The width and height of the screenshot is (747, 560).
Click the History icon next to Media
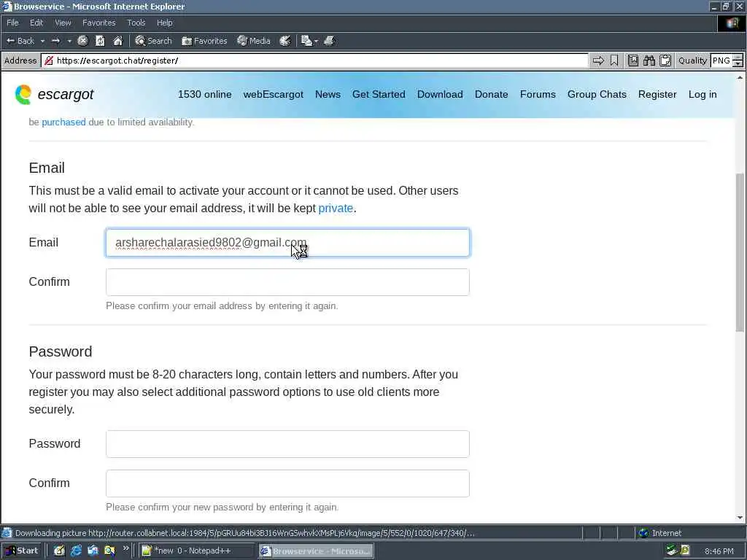(x=285, y=41)
